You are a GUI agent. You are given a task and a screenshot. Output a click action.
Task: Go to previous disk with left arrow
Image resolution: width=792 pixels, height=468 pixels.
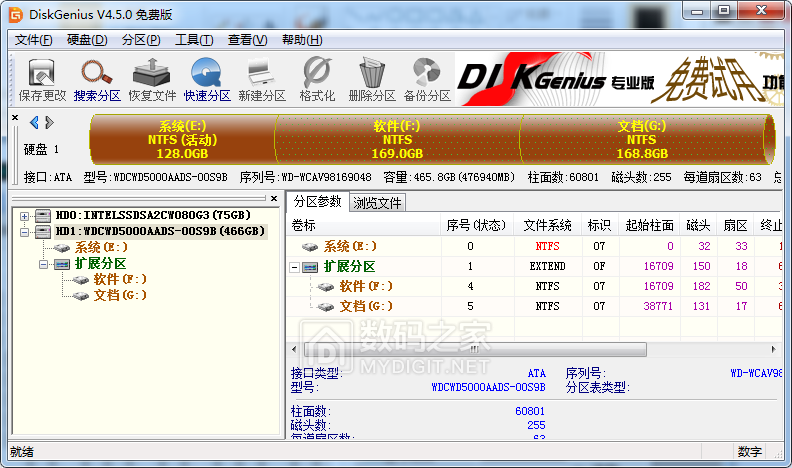click(x=34, y=123)
